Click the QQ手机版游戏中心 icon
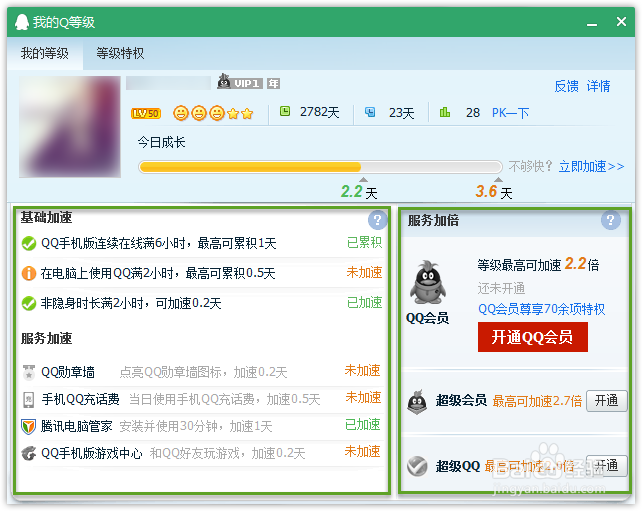 tap(29, 454)
